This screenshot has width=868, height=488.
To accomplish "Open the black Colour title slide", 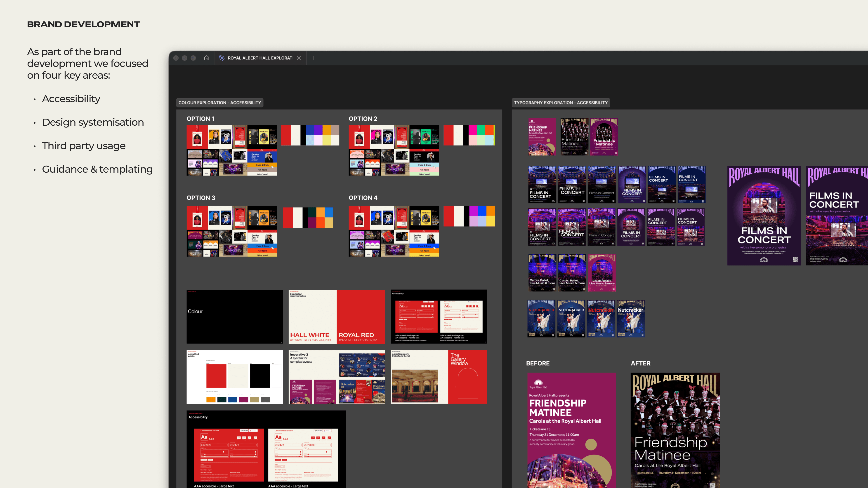I will (x=235, y=317).
